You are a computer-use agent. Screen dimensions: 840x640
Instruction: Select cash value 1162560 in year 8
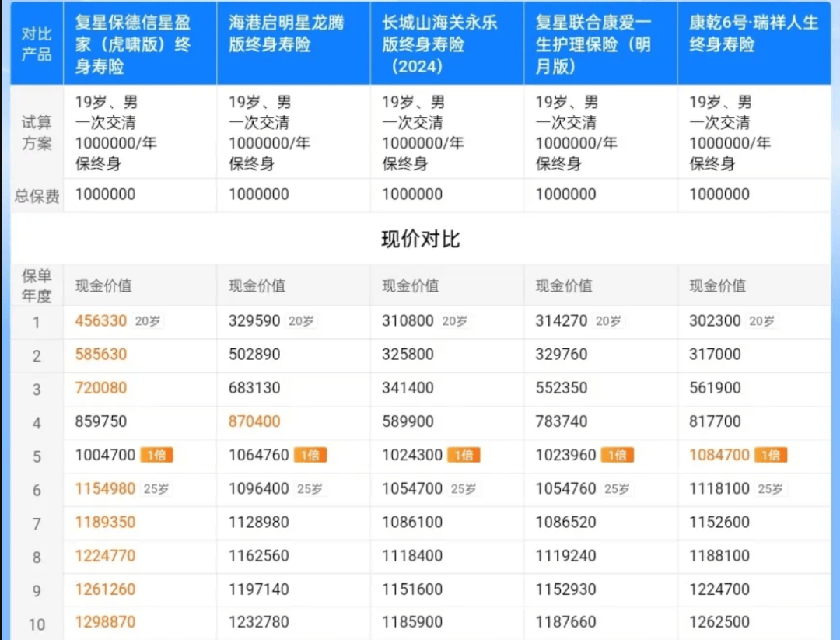tap(259, 556)
